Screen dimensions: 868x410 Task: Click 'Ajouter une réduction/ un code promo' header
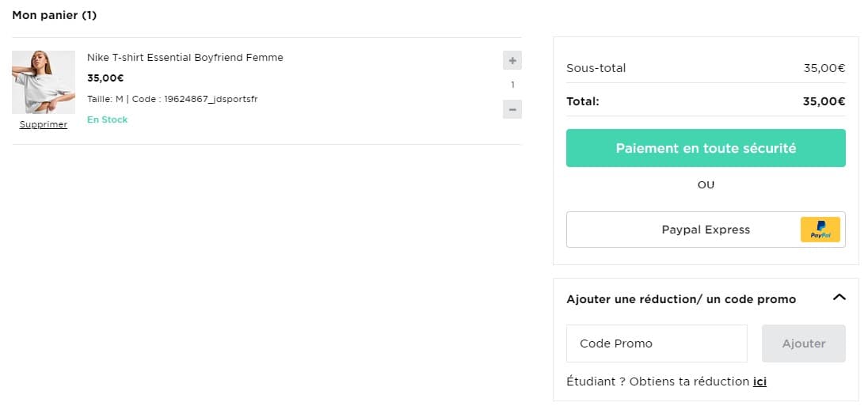click(681, 299)
